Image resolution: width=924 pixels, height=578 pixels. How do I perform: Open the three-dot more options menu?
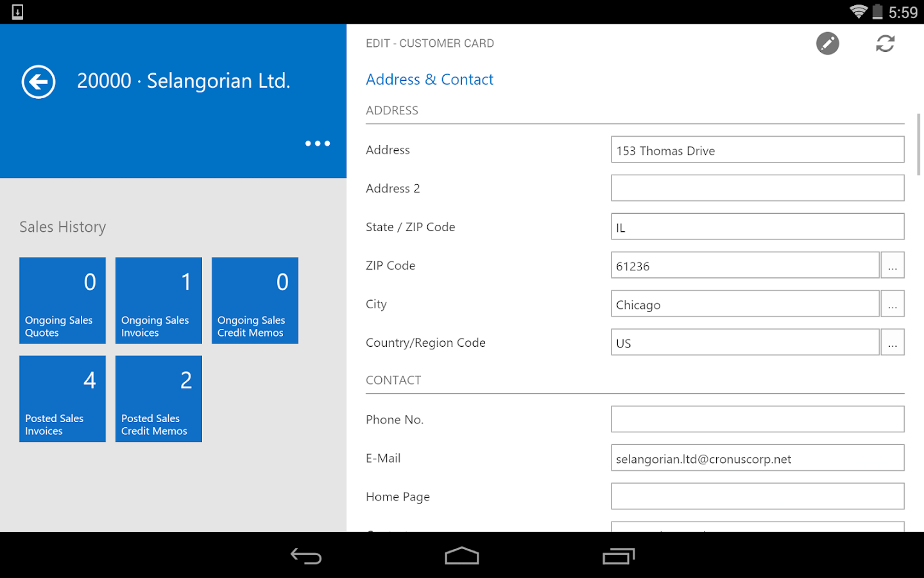tap(318, 143)
